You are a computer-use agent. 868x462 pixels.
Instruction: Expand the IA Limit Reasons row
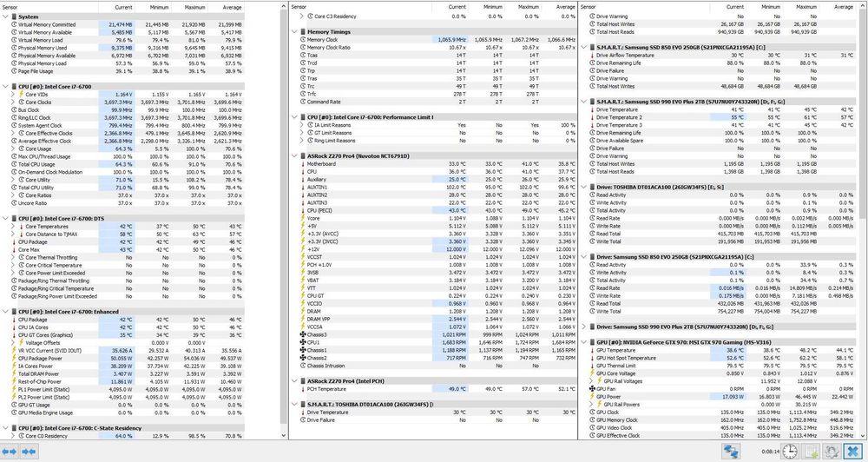coord(302,125)
